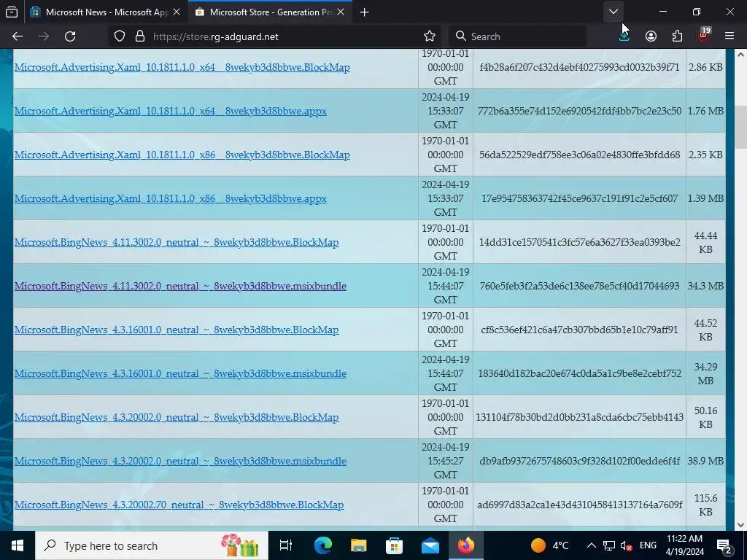
Task: Download Advertising.Xaml x64 BlockMap file
Action: (182, 67)
